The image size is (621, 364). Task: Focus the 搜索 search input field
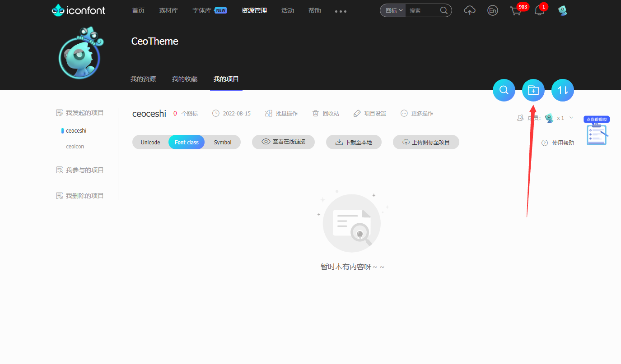tap(422, 10)
